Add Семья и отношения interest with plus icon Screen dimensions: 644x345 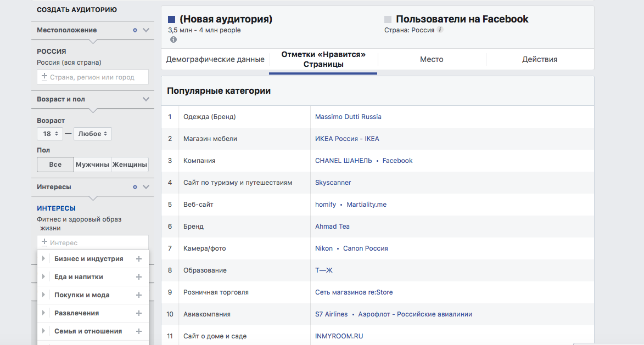click(x=139, y=331)
